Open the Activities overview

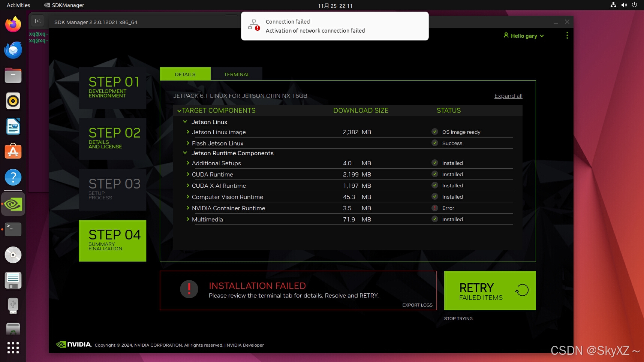[18, 5]
